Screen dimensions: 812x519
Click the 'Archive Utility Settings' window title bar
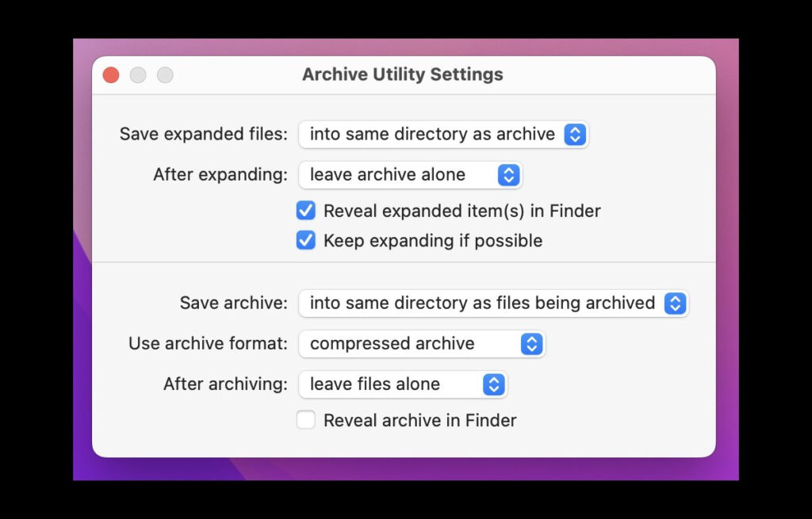click(403, 75)
